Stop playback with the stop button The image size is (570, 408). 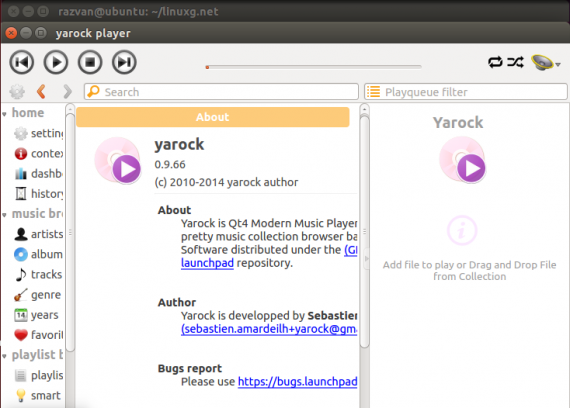click(90, 62)
